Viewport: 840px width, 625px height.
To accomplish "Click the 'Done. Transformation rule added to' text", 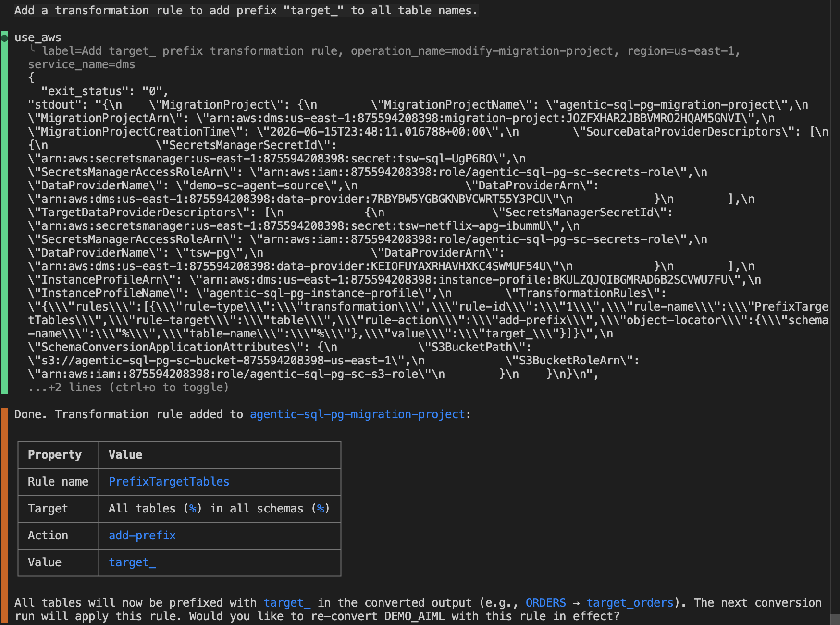I will pyautogui.click(x=128, y=414).
